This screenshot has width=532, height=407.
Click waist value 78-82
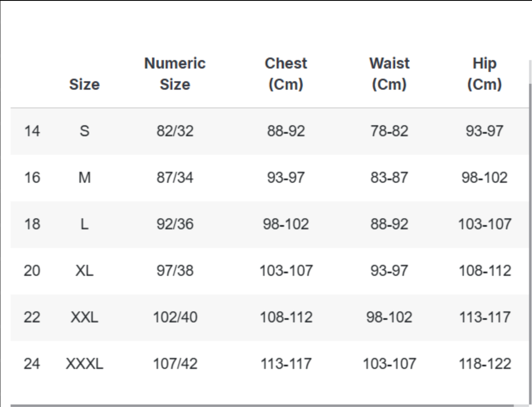(x=389, y=131)
